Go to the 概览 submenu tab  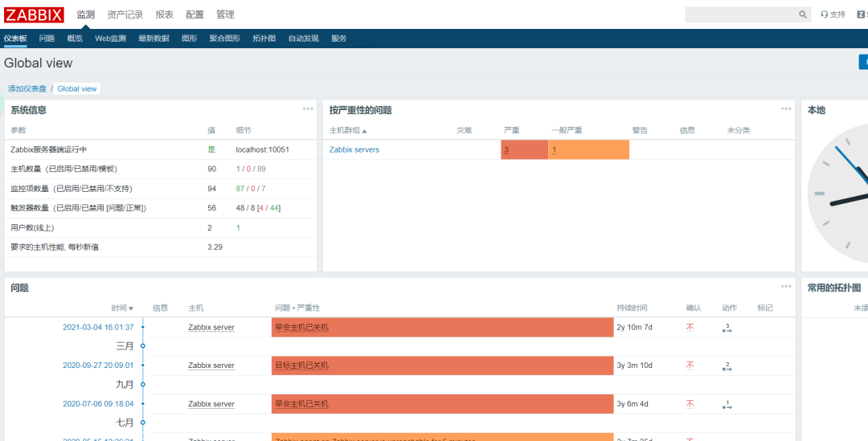pos(75,39)
